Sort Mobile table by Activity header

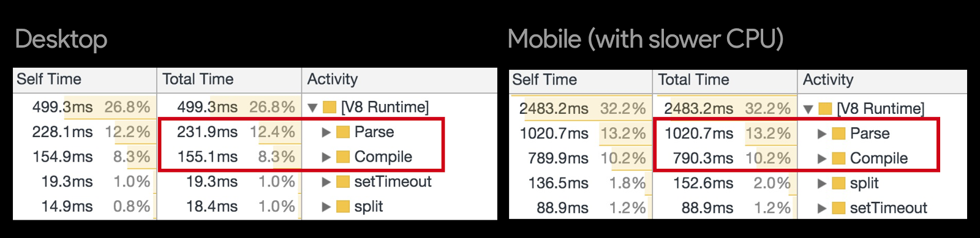pyautogui.click(x=882, y=81)
